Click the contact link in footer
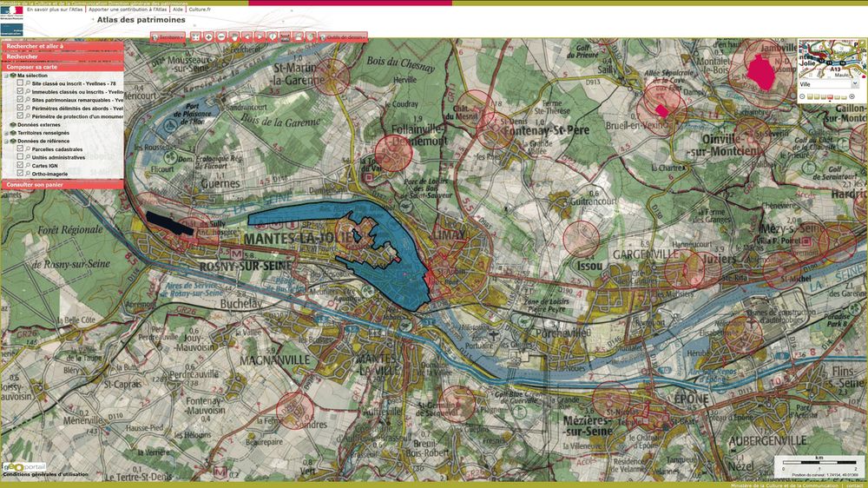 tap(854, 485)
